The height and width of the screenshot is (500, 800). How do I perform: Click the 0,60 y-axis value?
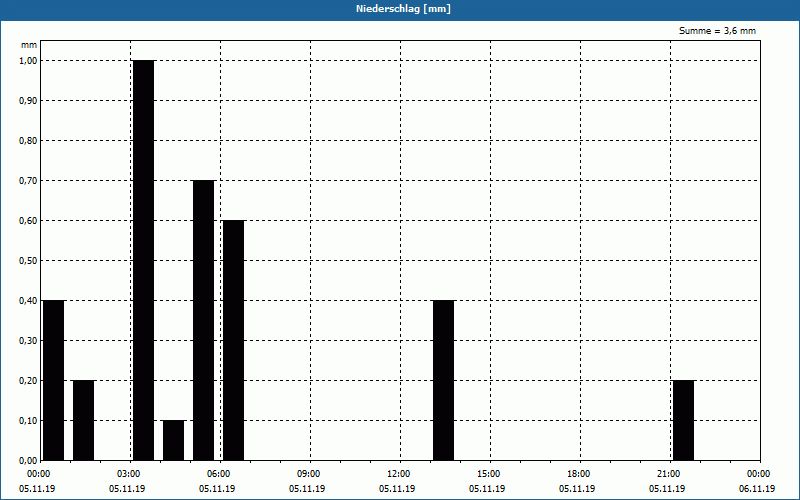(x=28, y=221)
